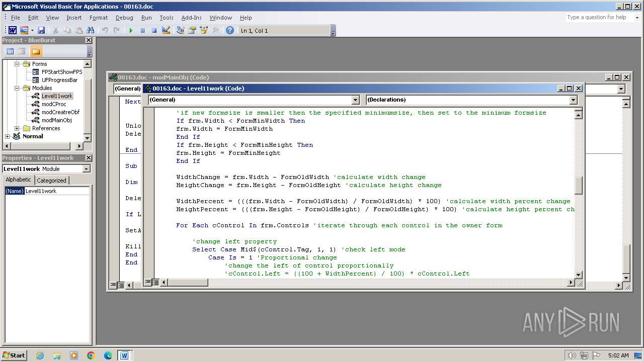Open Find with the binoculars icon
This screenshot has height=362, width=644.
tap(91, 31)
